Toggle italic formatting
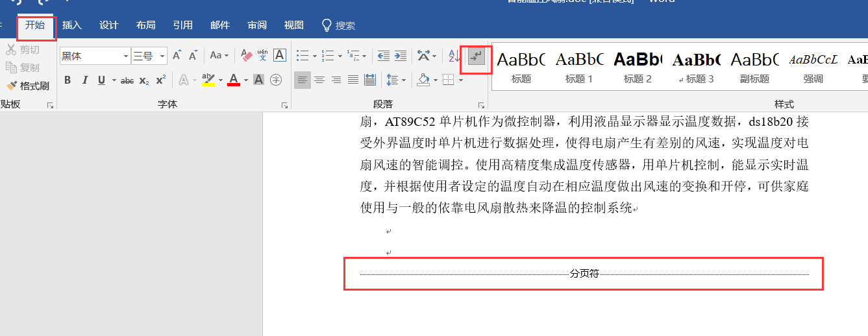 (84, 80)
